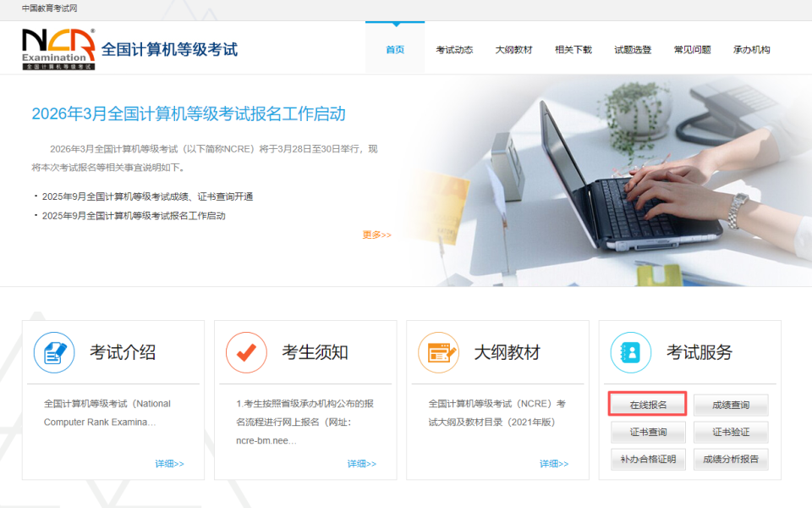This screenshot has width=812, height=508.
Task: Click the text 'ncre-bm.nee…' in 考生须知
Action: [x=266, y=440]
